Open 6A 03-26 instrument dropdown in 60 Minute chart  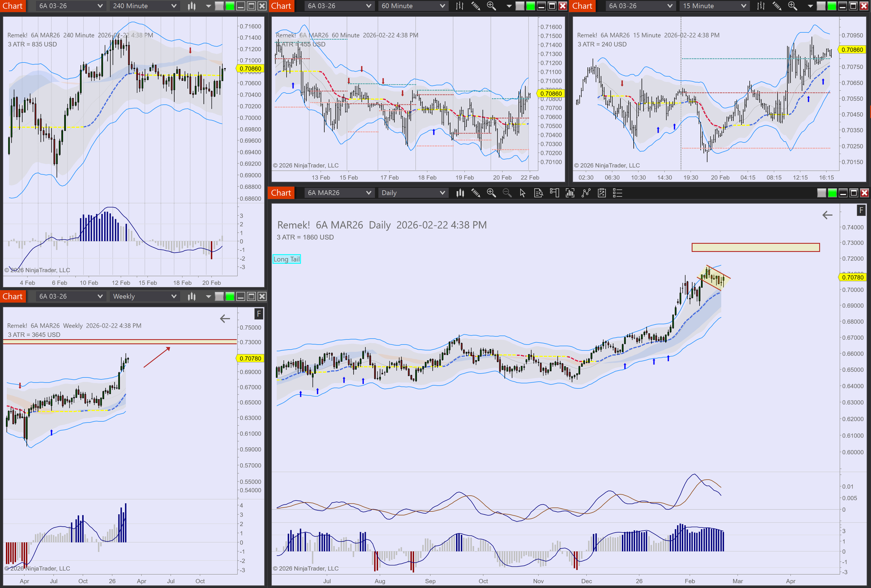(339, 6)
